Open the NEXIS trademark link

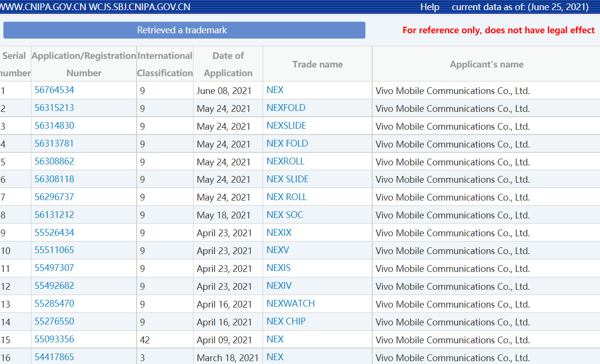pos(279,268)
